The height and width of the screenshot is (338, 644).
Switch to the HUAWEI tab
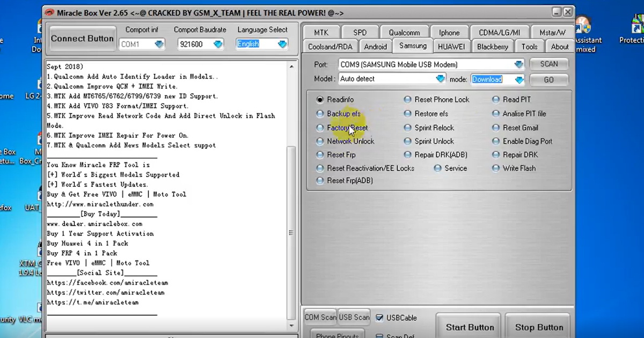click(451, 47)
